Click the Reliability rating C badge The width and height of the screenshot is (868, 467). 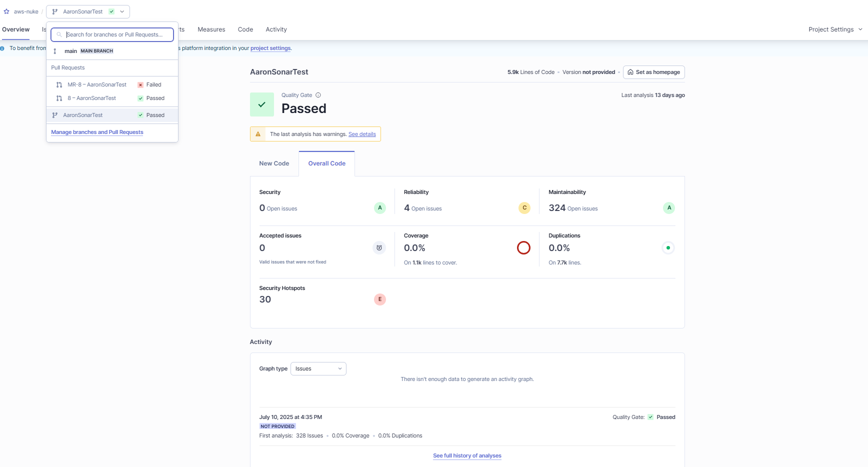[524, 208]
